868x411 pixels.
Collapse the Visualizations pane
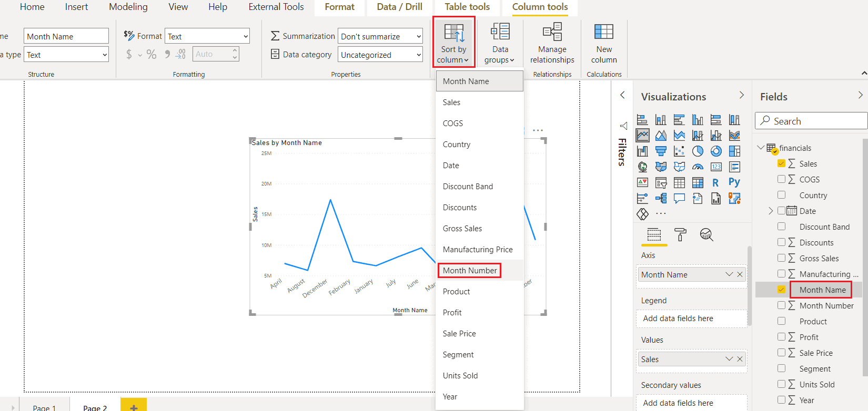[742, 95]
